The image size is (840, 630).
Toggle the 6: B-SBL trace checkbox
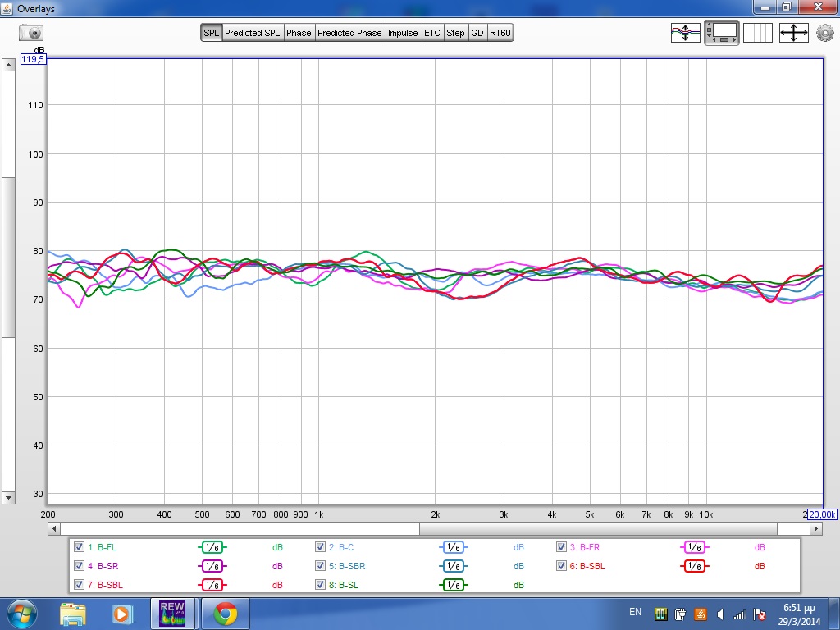pos(561,566)
